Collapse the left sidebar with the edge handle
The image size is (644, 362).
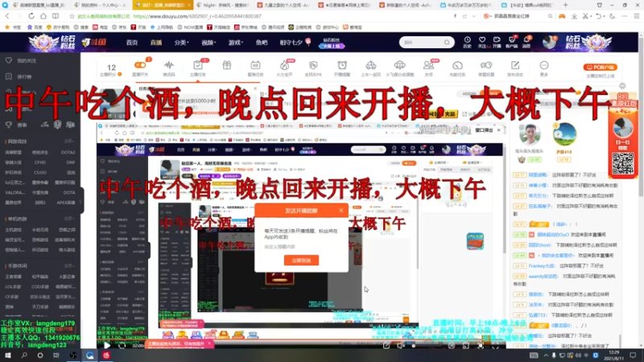[82, 200]
